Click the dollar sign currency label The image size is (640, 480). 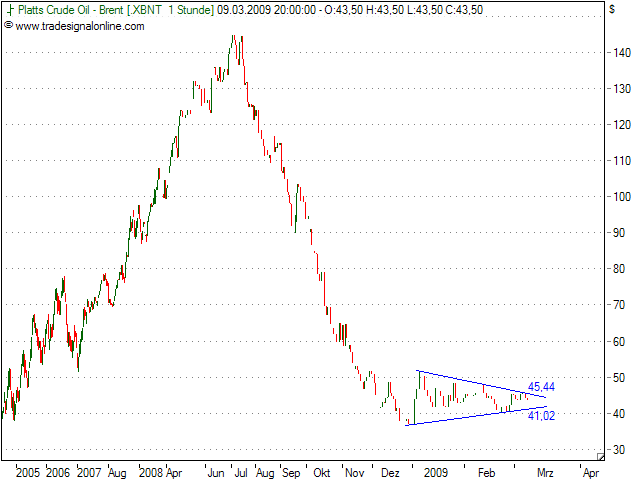pos(612,9)
